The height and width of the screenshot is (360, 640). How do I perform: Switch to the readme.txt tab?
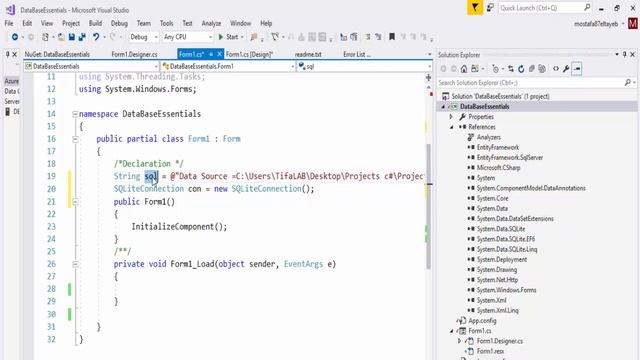point(308,54)
